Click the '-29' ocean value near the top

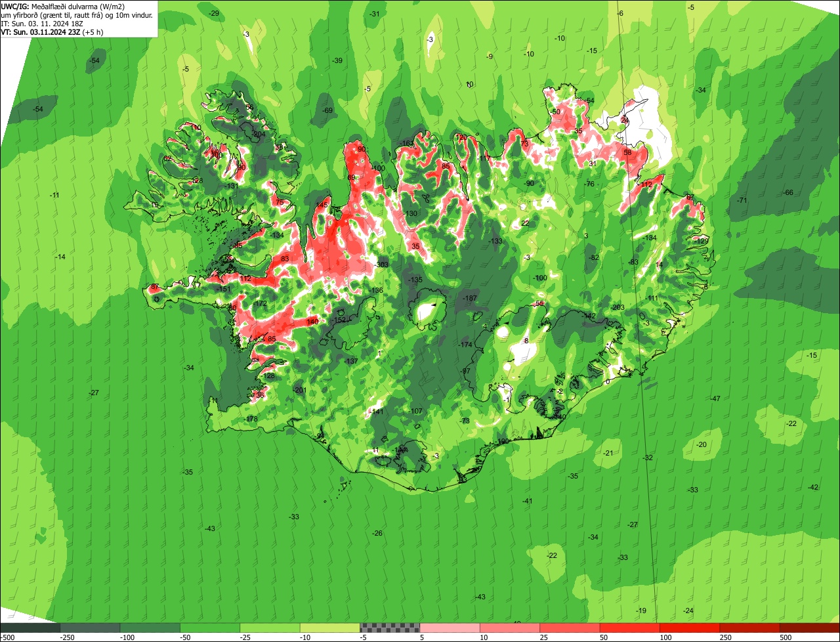click(x=214, y=13)
